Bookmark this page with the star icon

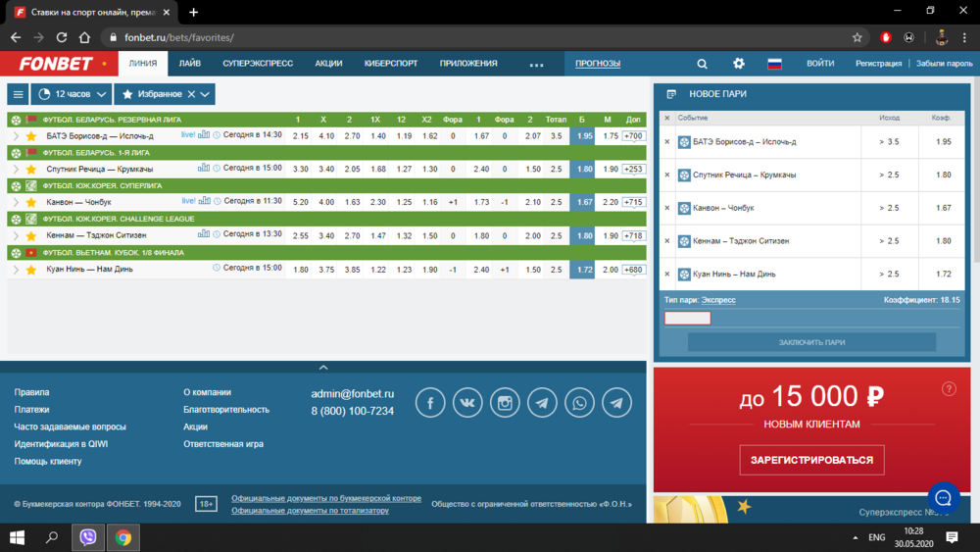coord(857,37)
